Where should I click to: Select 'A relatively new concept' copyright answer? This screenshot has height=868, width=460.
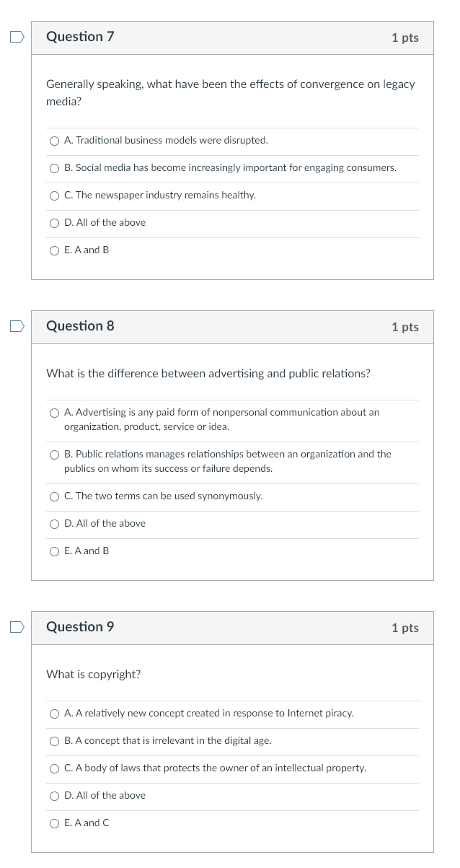pyautogui.click(x=55, y=714)
